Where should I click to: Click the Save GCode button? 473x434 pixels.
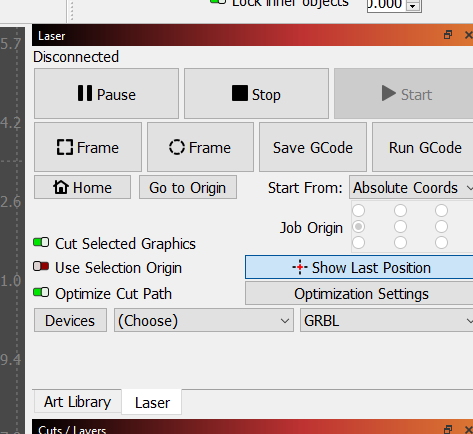313,147
